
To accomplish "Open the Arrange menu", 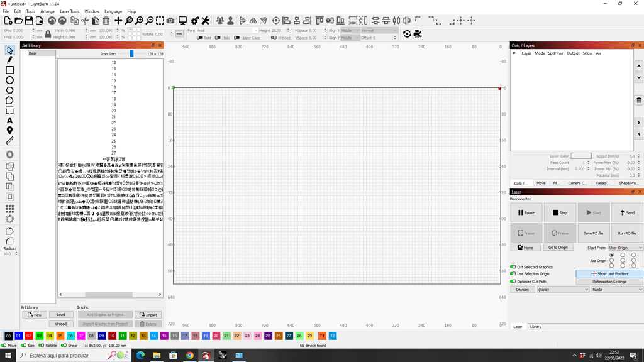I will (x=48, y=11).
